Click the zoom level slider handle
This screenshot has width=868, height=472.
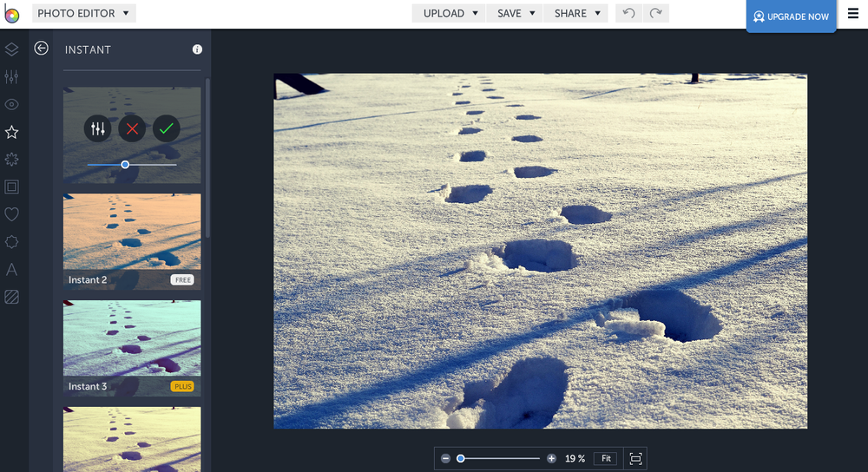(x=461, y=458)
